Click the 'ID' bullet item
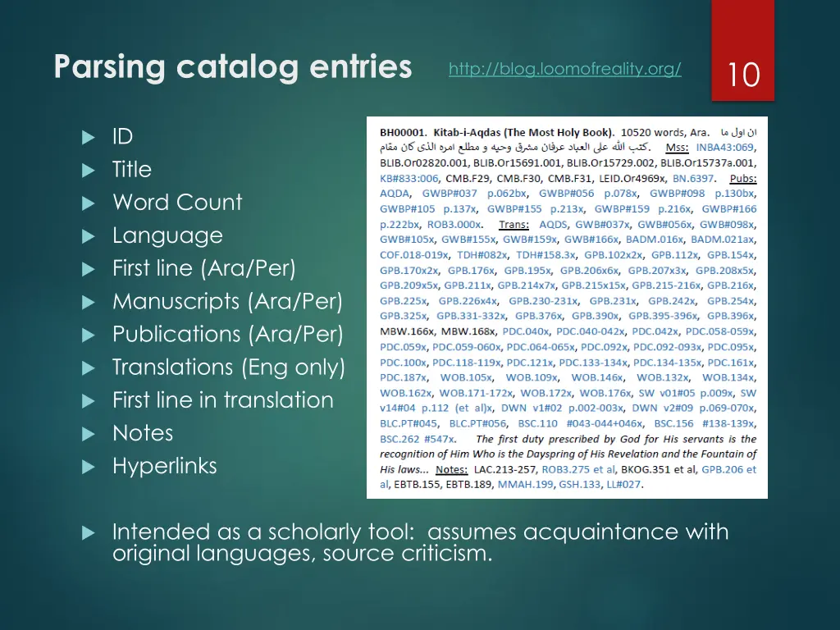The width and height of the screenshot is (840, 630). tap(122, 137)
